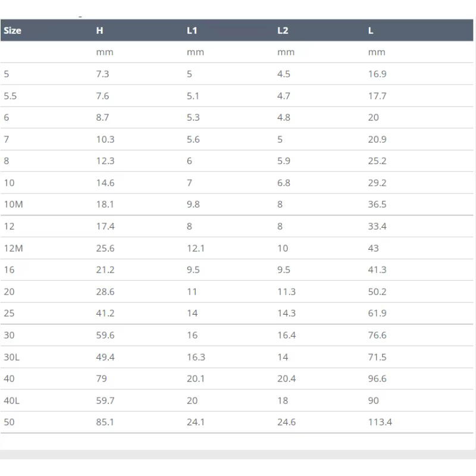Click the 113.4 value in the L column
The width and height of the screenshot is (476, 476).
click(380, 422)
